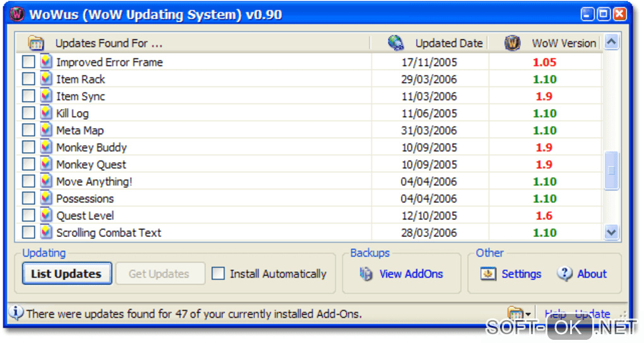
Task: Click the globe icon beside Updated Date
Action: pos(395,43)
